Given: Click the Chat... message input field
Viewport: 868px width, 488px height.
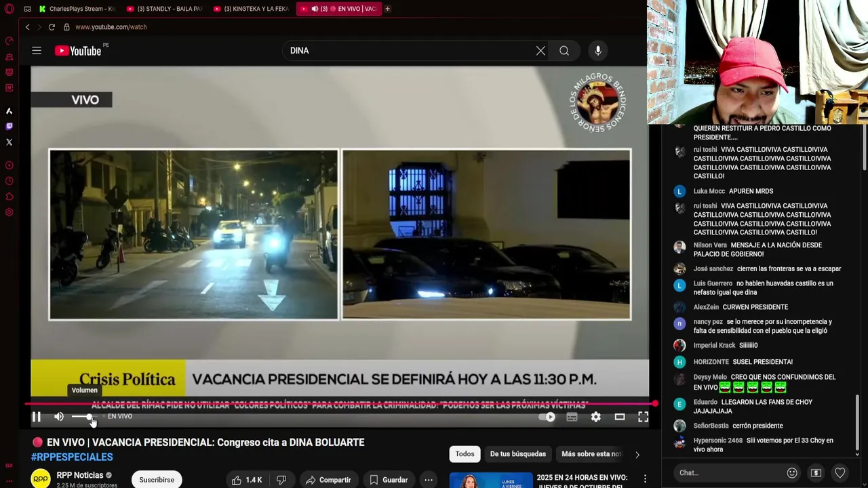Looking at the screenshot, I should tap(729, 473).
